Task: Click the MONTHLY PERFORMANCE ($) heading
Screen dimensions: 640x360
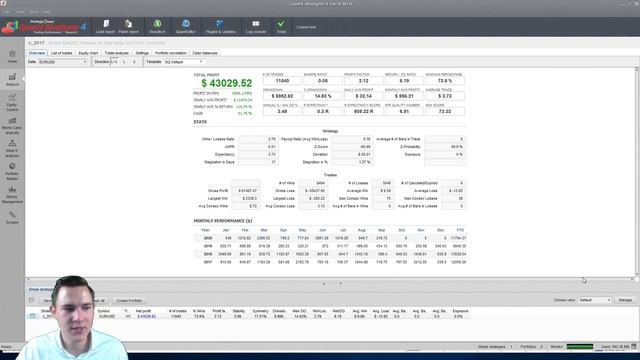Action: [223, 221]
